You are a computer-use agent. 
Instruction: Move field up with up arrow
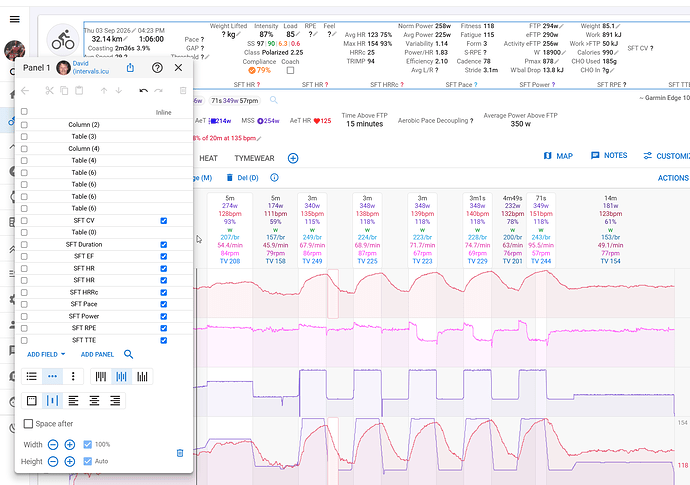tap(104, 91)
